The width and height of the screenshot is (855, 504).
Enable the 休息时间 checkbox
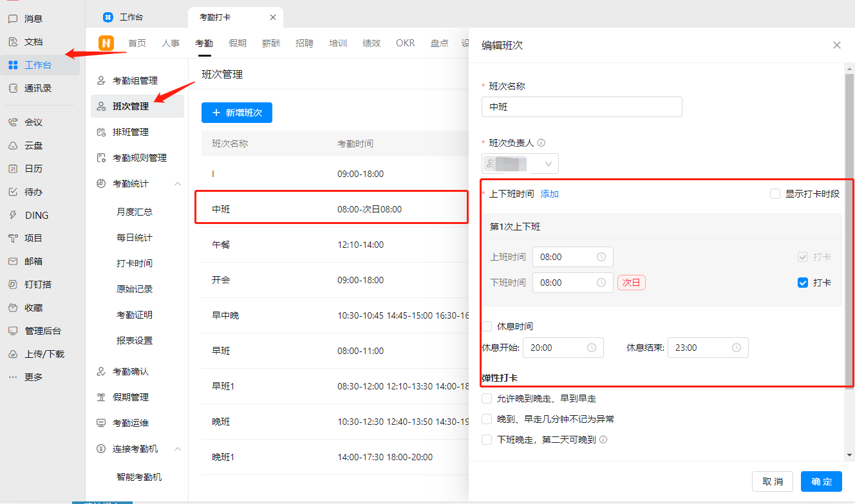pyautogui.click(x=487, y=326)
